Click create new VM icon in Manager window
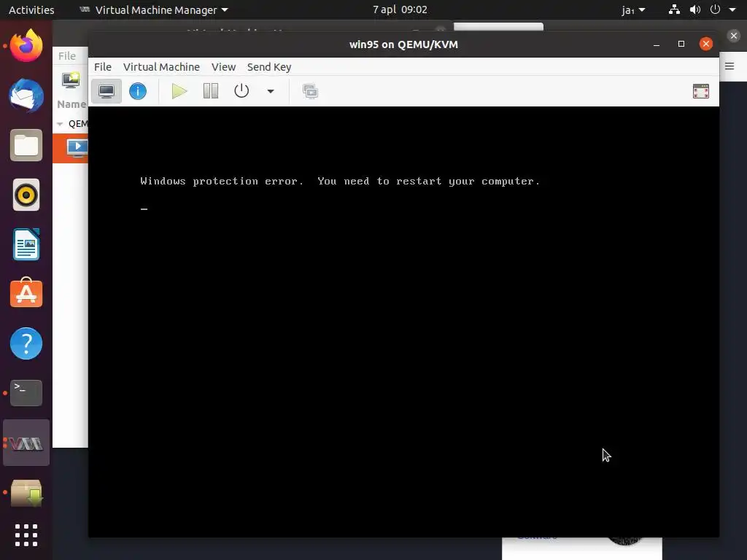 (71, 79)
